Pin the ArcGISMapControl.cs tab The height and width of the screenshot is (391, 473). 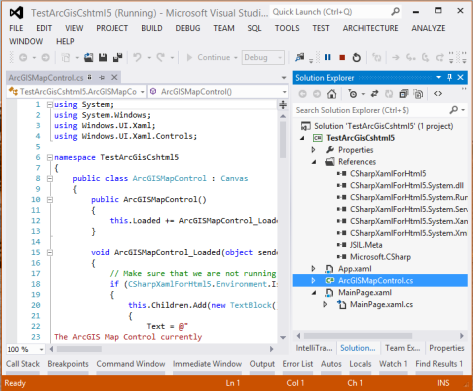[x=102, y=78]
